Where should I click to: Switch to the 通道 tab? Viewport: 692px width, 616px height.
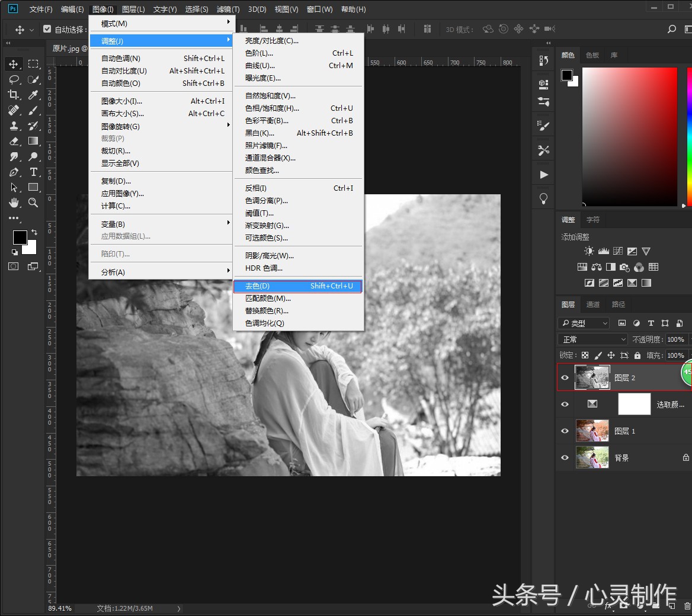pyautogui.click(x=592, y=304)
